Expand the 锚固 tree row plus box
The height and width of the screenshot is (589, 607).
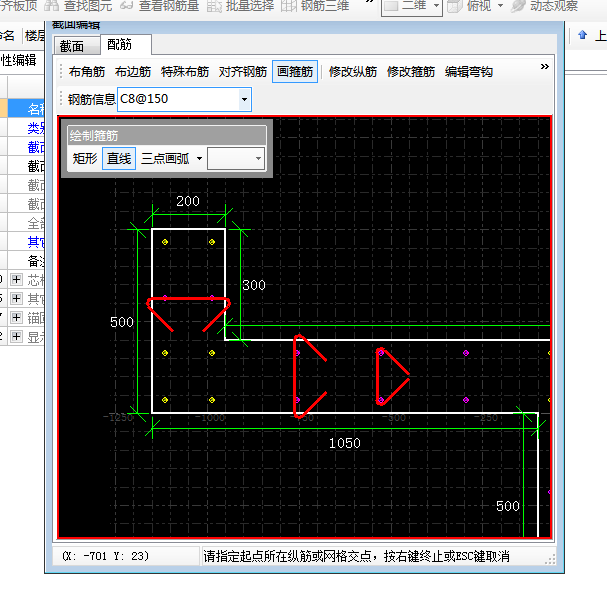[x=16, y=317]
